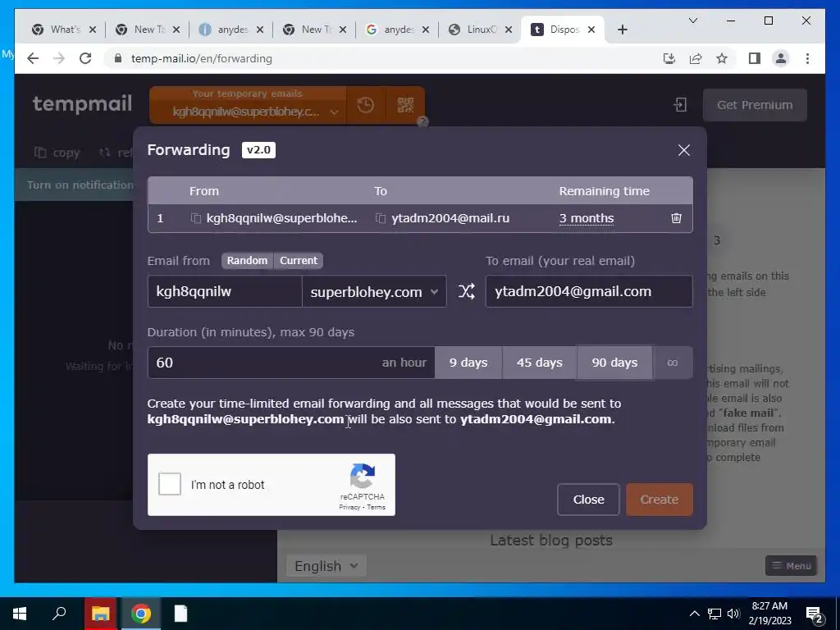The width and height of the screenshot is (840, 630).
Task: Copy the To address ytadm2004@mail.ru
Action: [381, 218]
